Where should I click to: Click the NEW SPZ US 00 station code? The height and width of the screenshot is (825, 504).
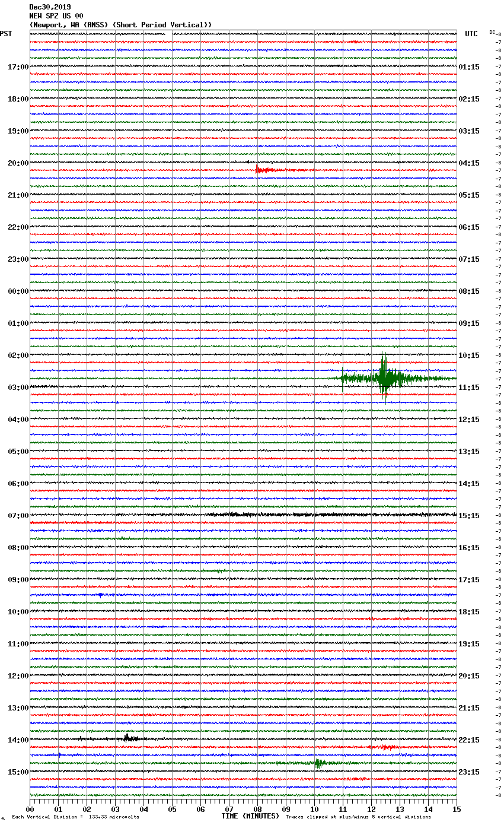[56, 16]
